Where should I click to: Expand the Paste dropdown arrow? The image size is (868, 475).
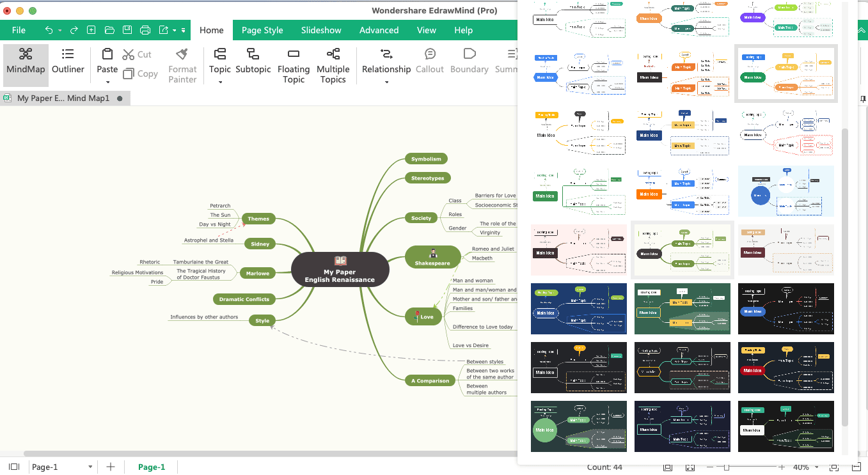click(107, 82)
